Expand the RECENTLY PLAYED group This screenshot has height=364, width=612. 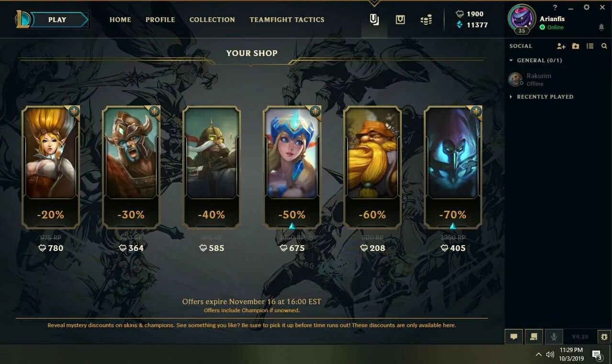click(541, 97)
